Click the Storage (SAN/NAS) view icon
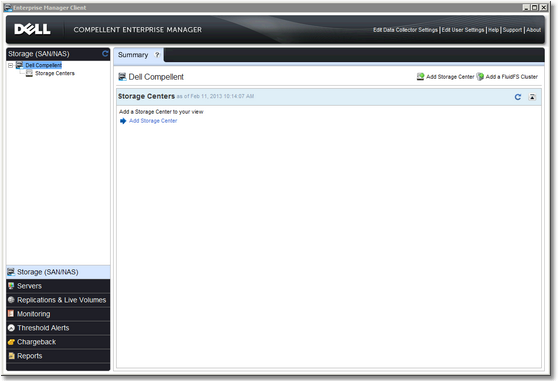The height and width of the screenshot is (383, 558). point(11,272)
